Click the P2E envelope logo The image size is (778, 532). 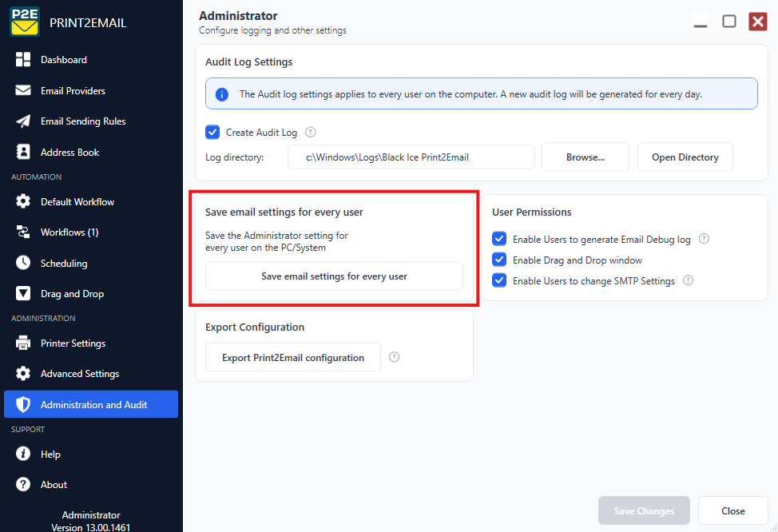click(25, 22)
